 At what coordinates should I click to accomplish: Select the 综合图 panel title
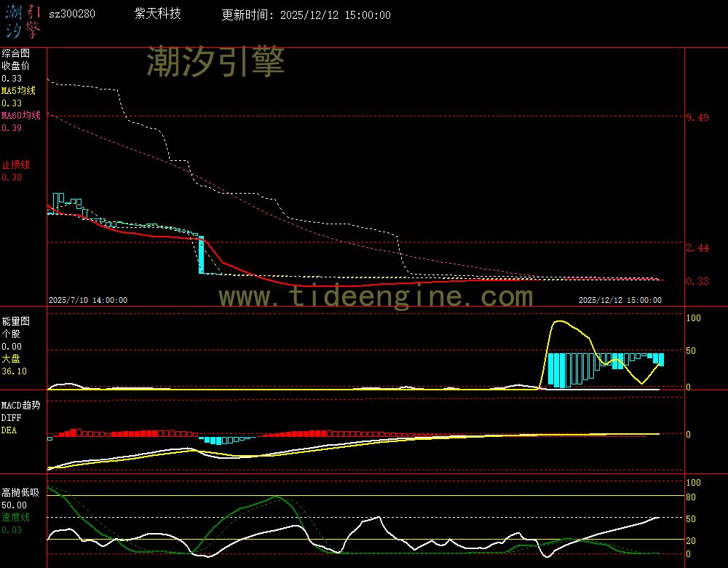click(x=15, y=53)
